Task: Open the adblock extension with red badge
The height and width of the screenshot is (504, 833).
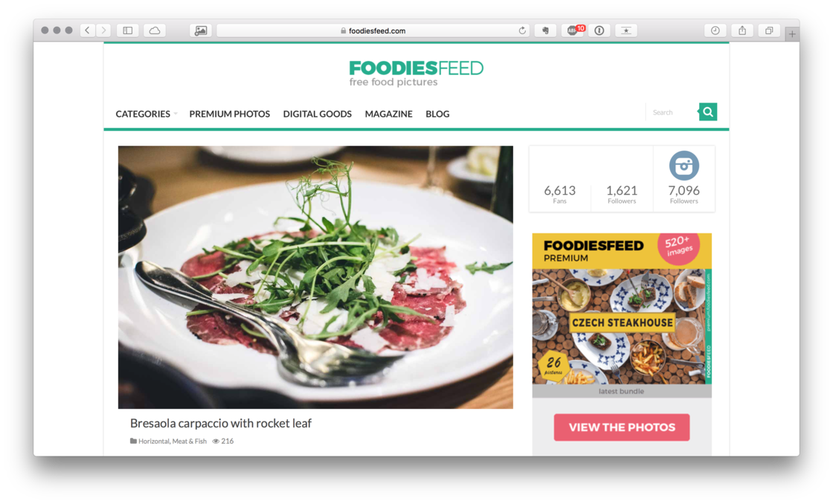Action: [573, 30]
